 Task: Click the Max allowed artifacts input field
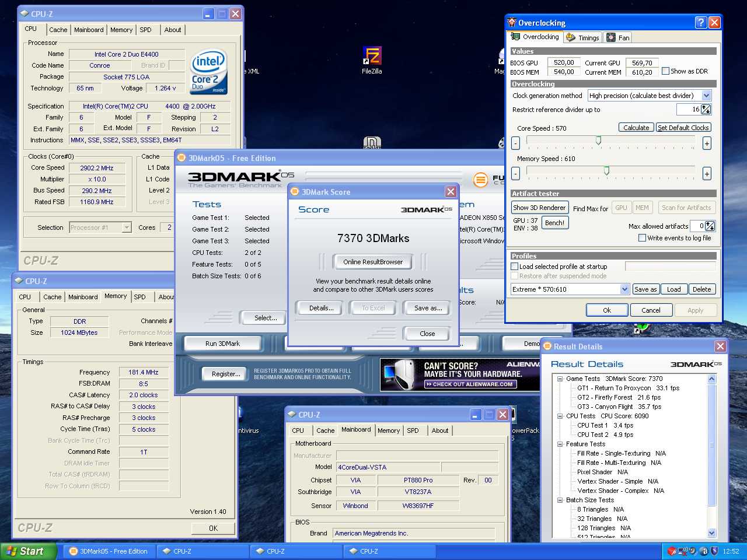[x=697, y=226]
